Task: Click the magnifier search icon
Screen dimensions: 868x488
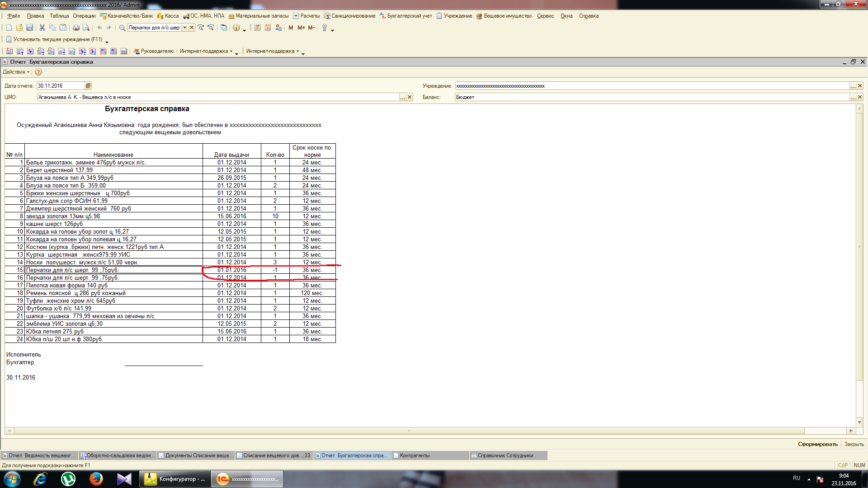Action: [x=122, y=28]
